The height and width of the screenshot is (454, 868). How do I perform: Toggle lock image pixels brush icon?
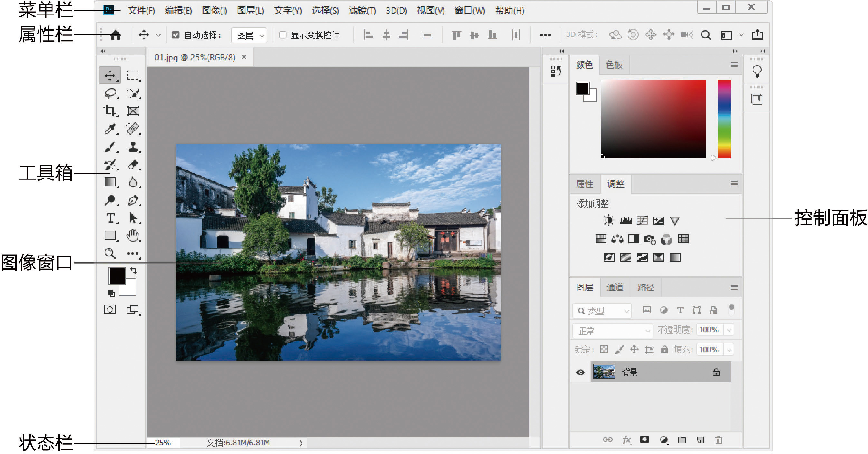coord(619,350)
